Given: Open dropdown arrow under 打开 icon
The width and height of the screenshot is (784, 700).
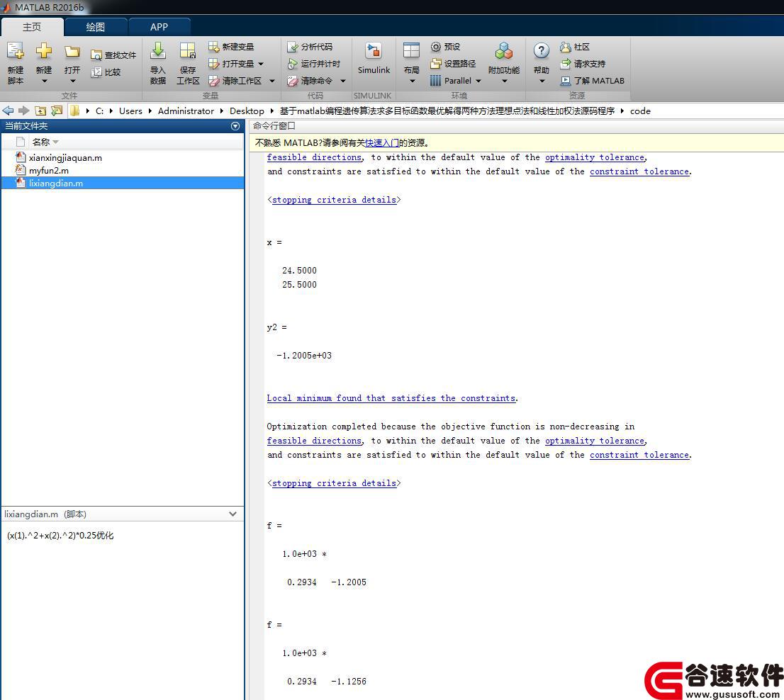Looking at the screenshot, I should [x=72, y=81].
